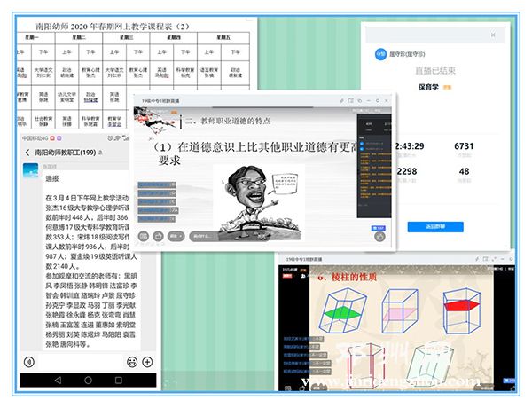Click the prism with red cross-section
This screenshot has height=408, width=532.
click(462, 311)
